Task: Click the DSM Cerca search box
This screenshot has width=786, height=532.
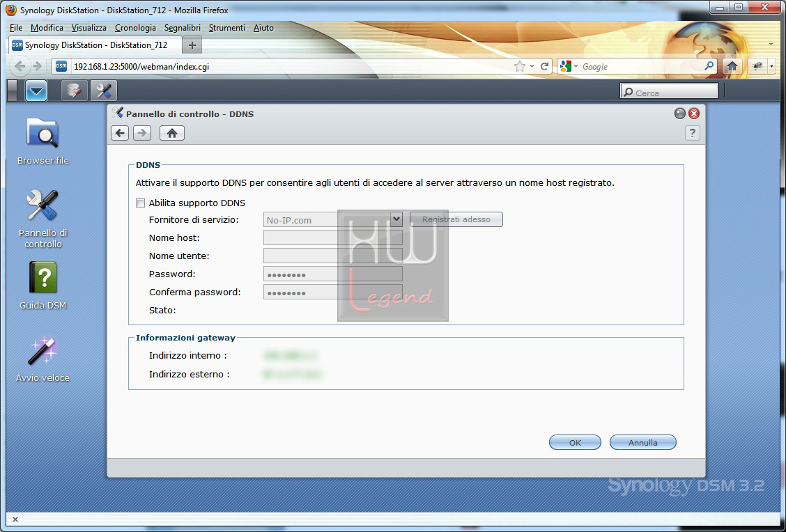Action: point(669,93)
